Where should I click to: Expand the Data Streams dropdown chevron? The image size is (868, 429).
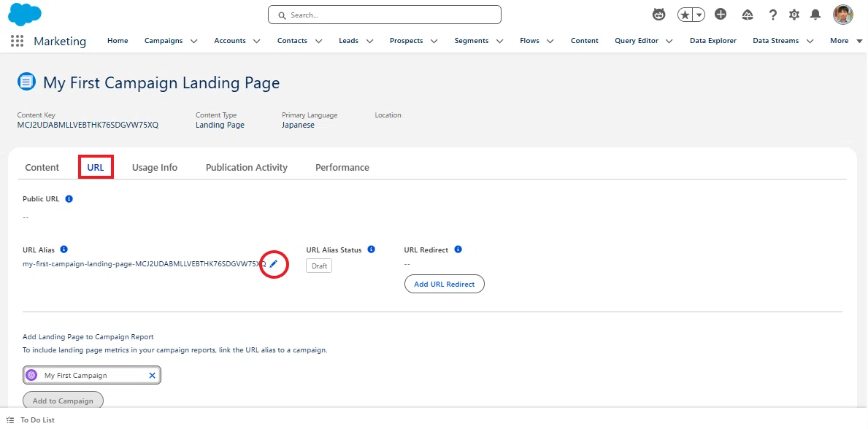pos(810,41)
